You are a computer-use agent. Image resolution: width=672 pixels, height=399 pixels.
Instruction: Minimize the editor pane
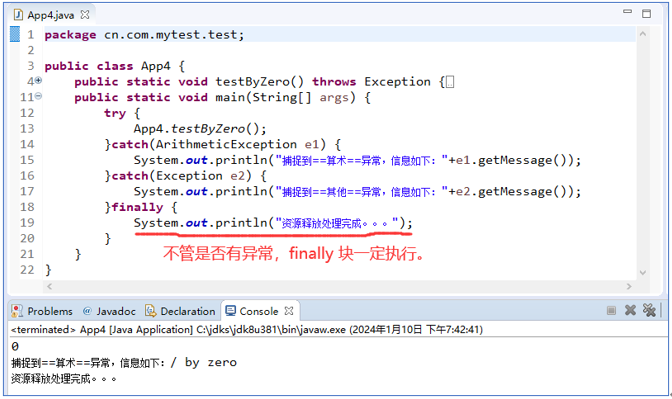click(627, 12)
